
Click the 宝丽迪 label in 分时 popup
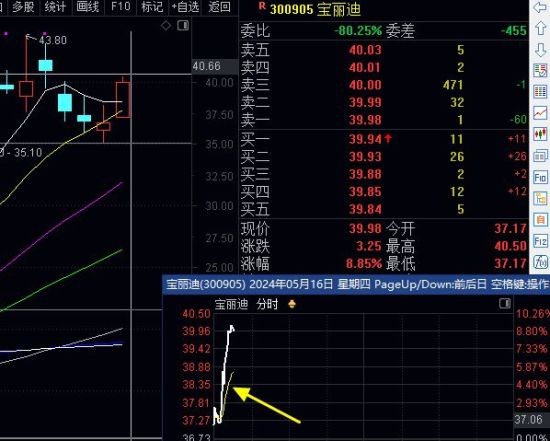[x=231, y=304]
